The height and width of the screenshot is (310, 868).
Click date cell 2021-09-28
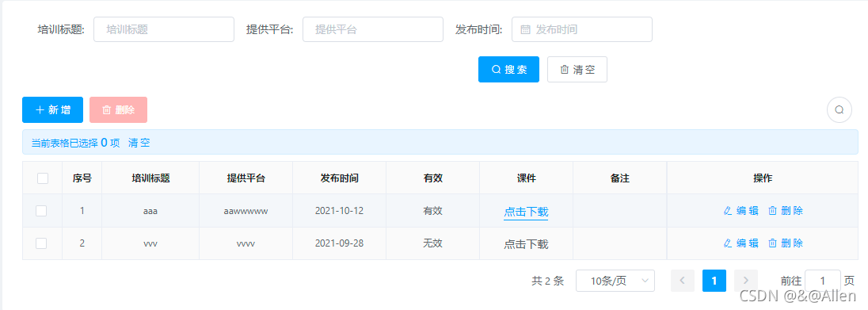pos(339,243)
